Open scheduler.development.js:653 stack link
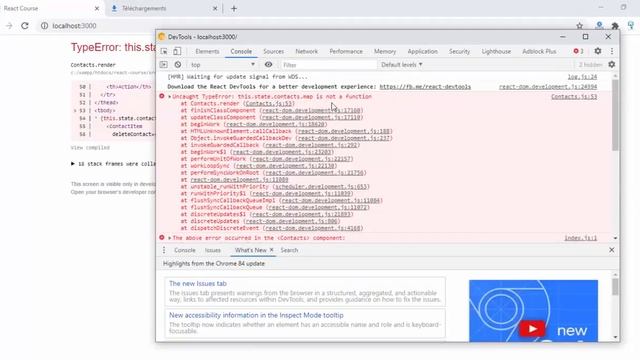This screenshot has width=640, height=360. (x=320, y=187)
